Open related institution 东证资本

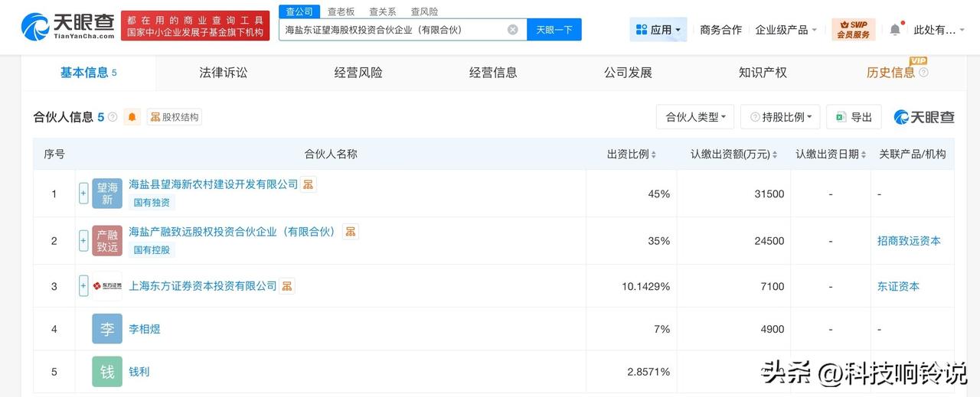(x=898, y=286)
